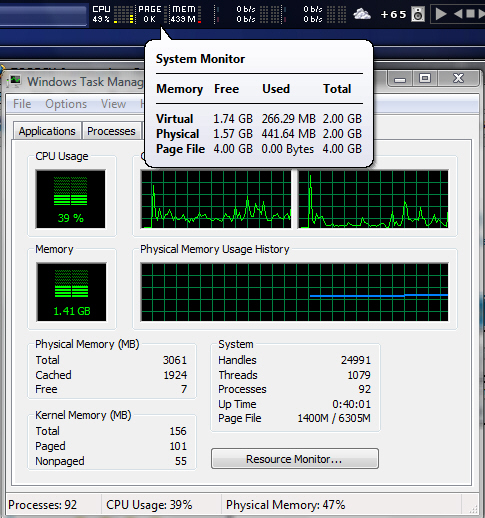Switch to the Processes tab
Viewport: 485px width, 518px height.
coord(111,131)
